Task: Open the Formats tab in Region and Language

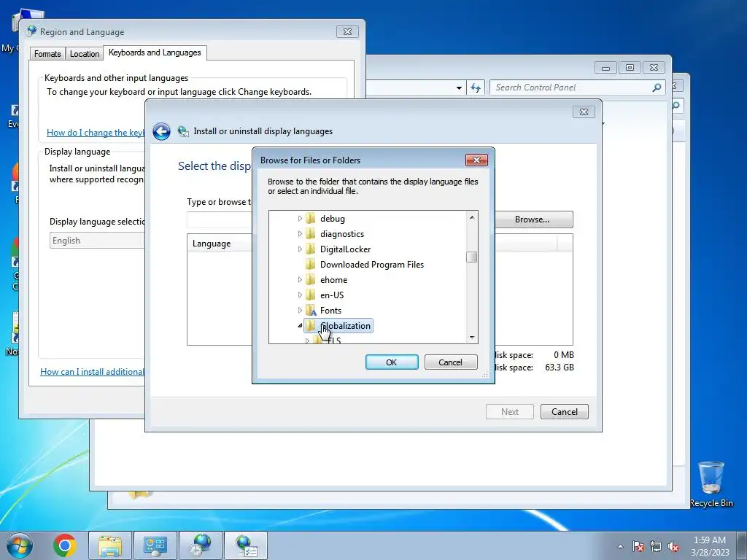Action: click(x=47, y=54)
